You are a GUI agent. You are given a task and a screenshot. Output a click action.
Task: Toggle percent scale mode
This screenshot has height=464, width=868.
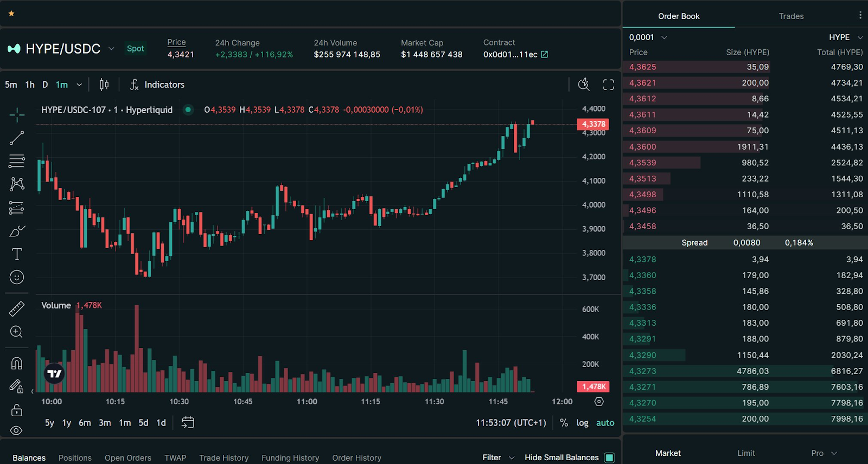564,423
